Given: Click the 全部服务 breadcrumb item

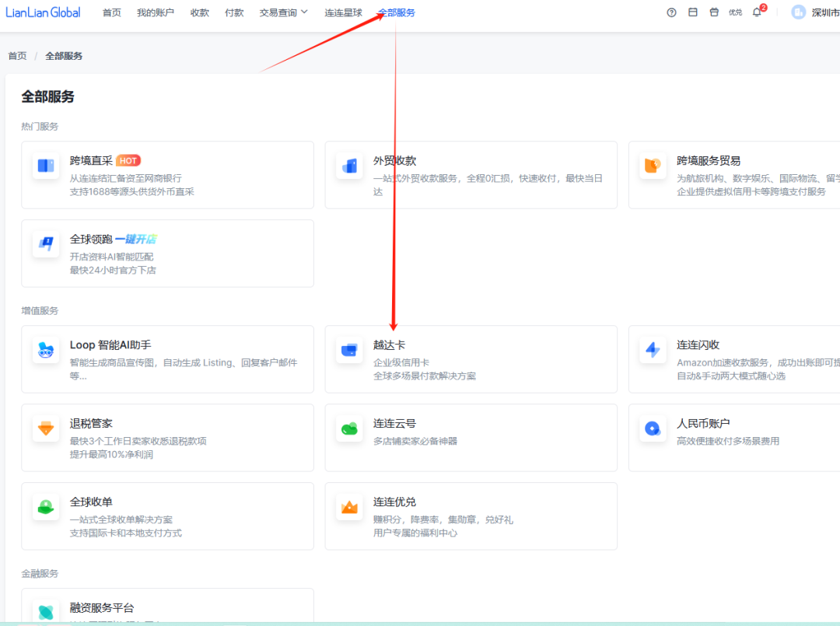Looking at the screenshot, I should point(64,56).
